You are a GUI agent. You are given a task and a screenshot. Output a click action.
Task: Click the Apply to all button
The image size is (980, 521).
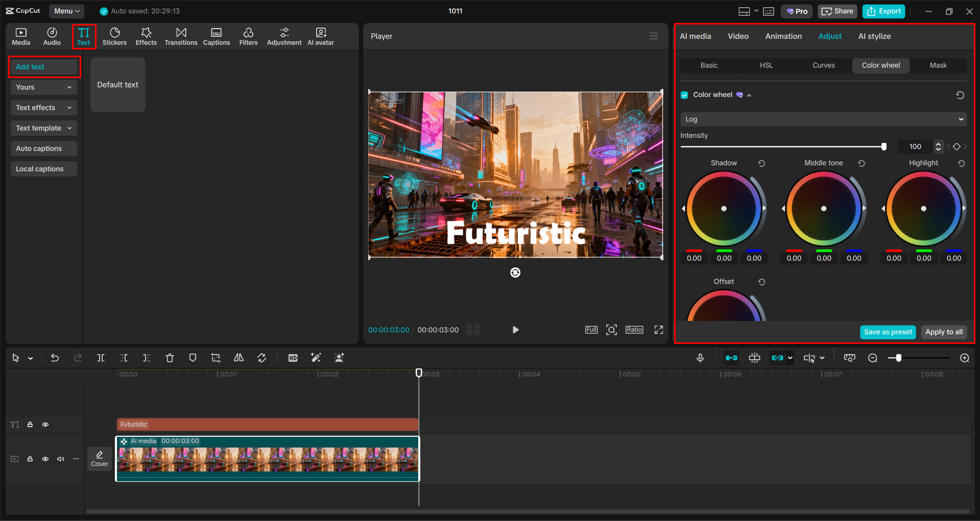click(x=943, y=332)
